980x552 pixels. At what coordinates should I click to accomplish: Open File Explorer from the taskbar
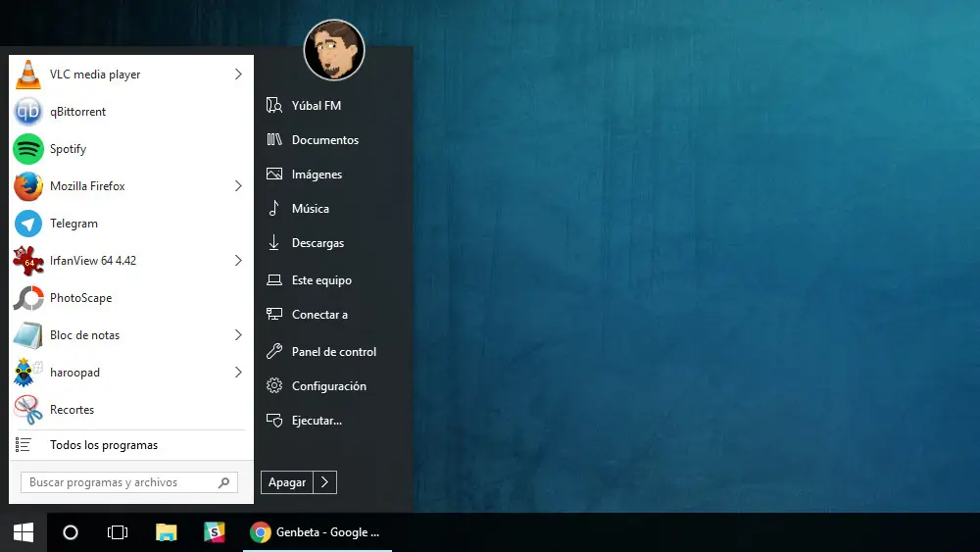167,532
